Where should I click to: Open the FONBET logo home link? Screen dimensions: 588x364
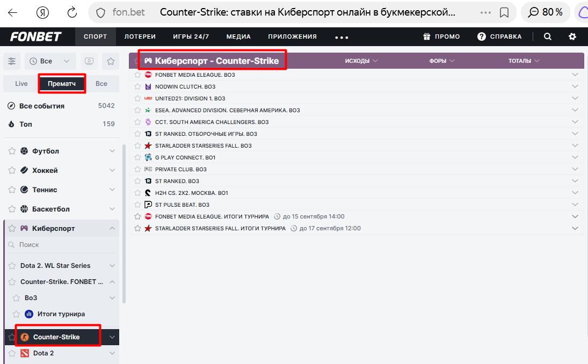pyautogui.click(x=35, y=37)
